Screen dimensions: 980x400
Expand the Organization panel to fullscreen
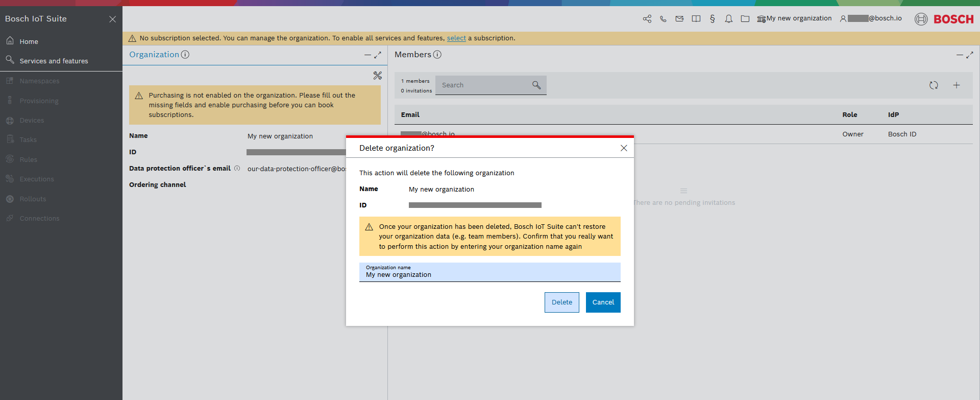pyautogui.click(x=378, y=55)
